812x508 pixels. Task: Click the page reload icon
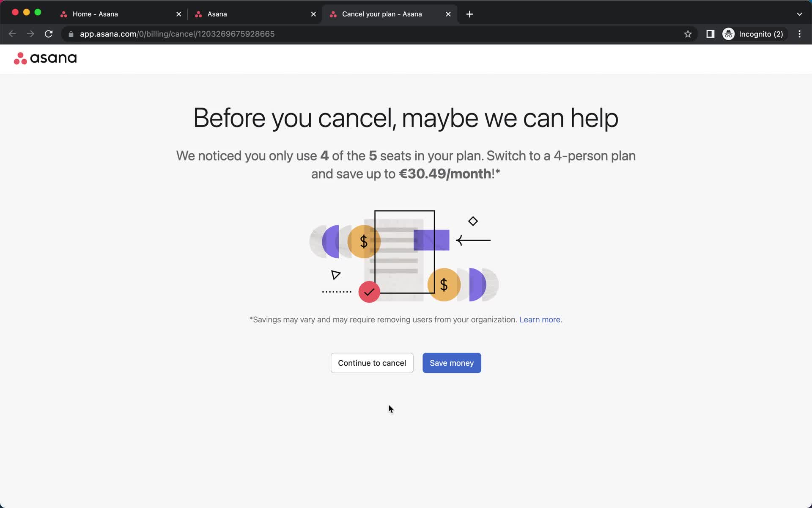(x=49, y=34)
